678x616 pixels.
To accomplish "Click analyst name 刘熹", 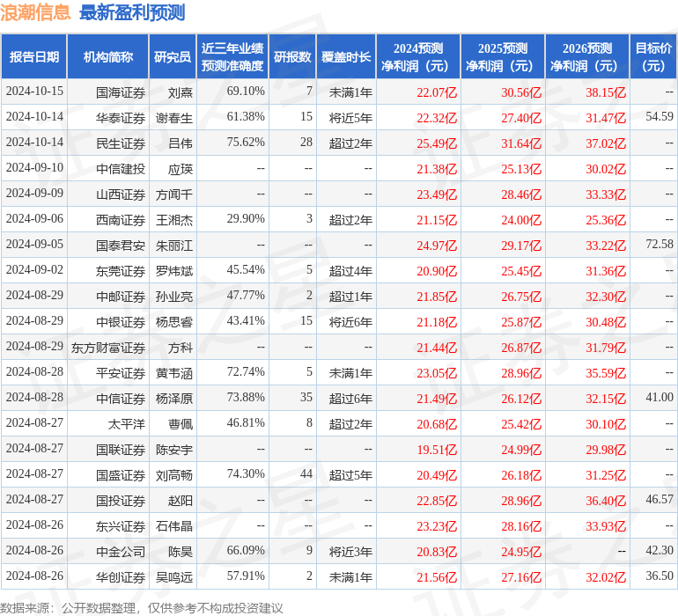I will 181,92.
